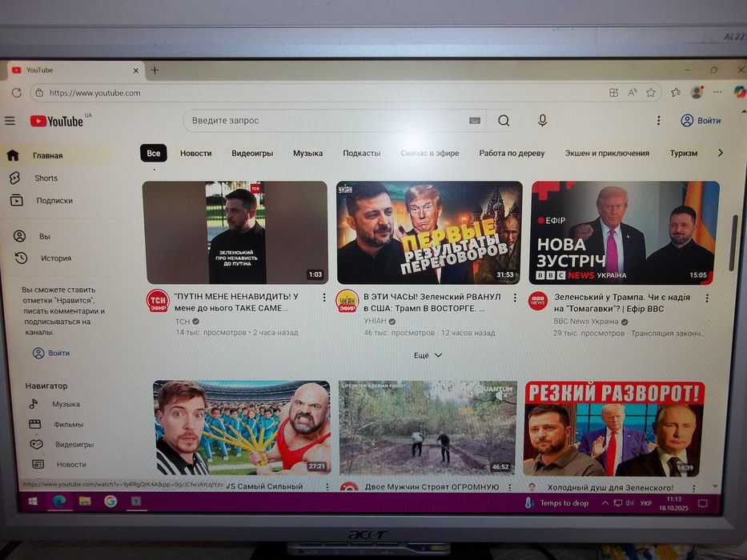Click the YouTube logo
Viewport: 747px width, 560px height.
coord(57,122)
